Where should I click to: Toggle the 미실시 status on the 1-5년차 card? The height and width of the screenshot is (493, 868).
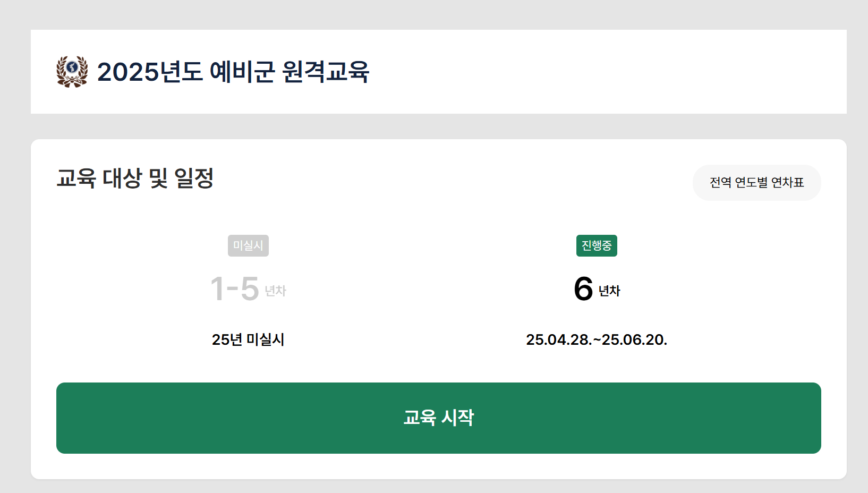(248, 245)
